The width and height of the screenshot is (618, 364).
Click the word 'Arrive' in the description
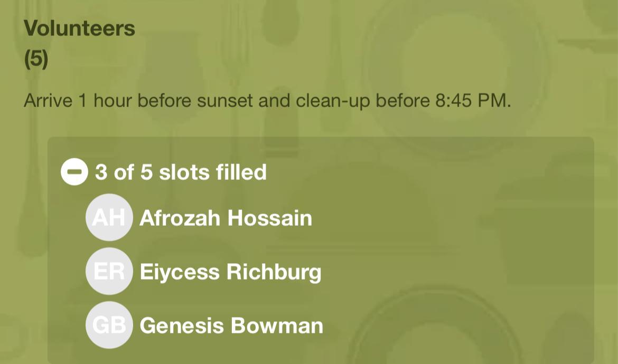coord(48,100)
